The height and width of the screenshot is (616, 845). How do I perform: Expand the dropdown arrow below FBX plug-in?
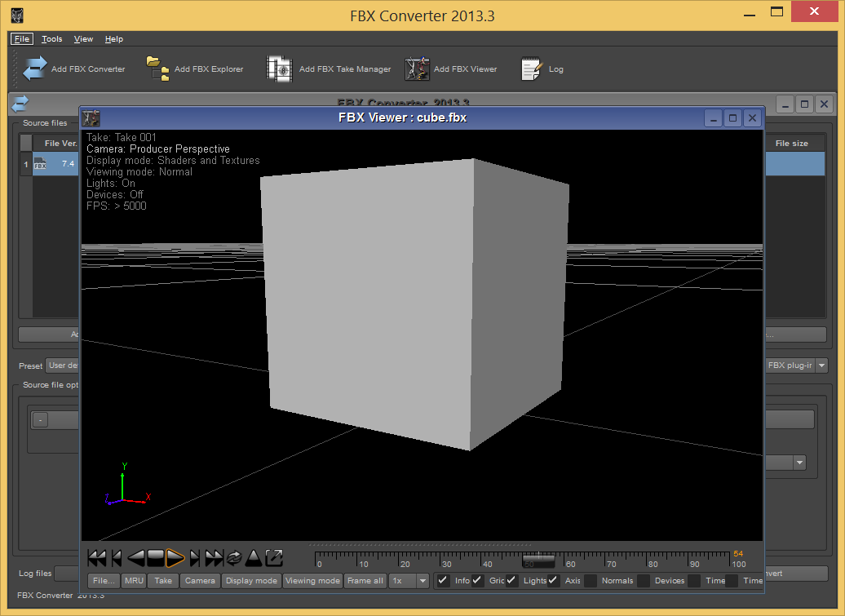click(799, 463)
